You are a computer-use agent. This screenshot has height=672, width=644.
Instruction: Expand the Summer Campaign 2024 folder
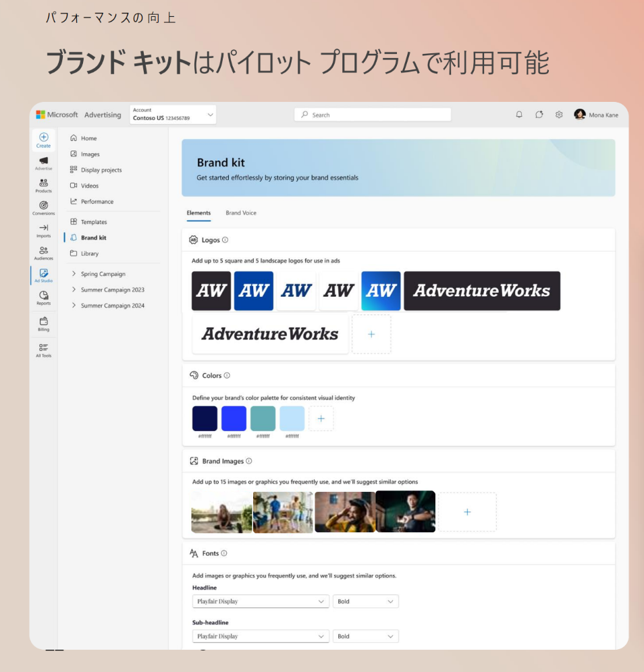tap(74, 305)
